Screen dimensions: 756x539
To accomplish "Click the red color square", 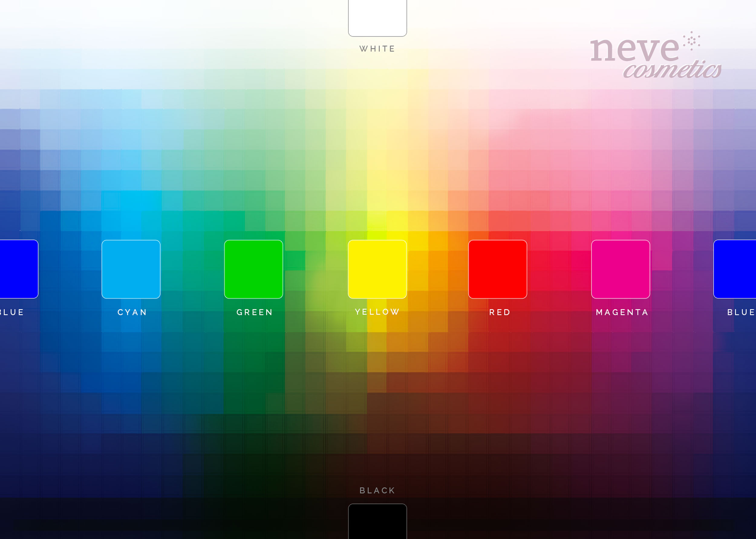I will click(497, 269).
